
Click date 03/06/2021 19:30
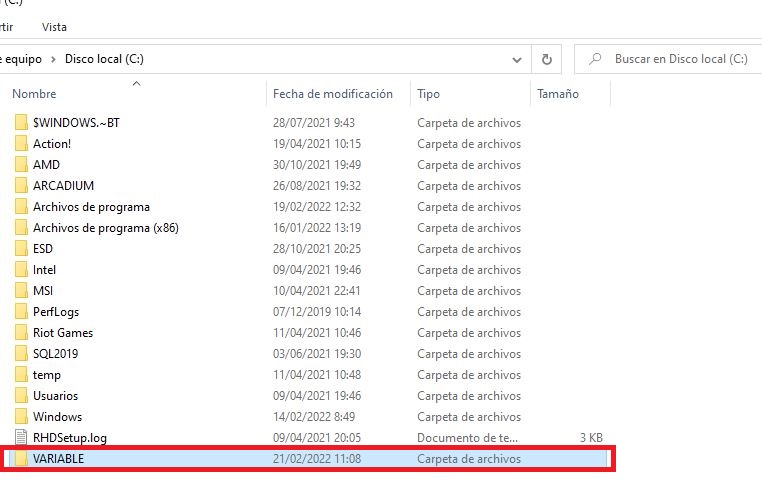click(316, 353)
